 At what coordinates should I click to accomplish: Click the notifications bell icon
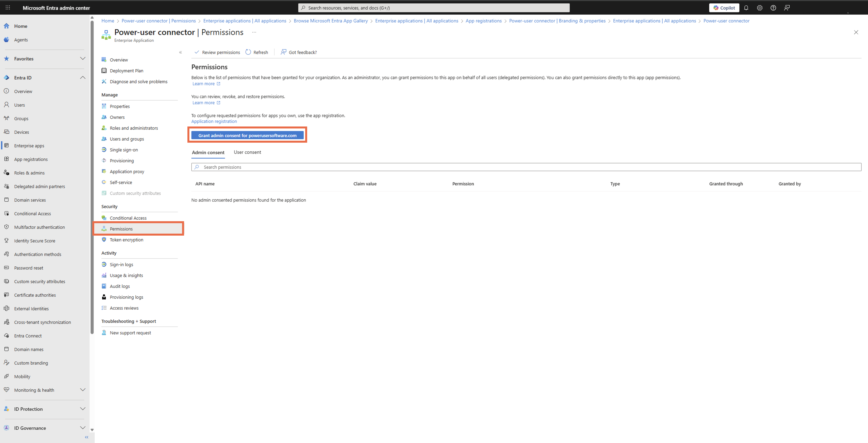[746, 8]
